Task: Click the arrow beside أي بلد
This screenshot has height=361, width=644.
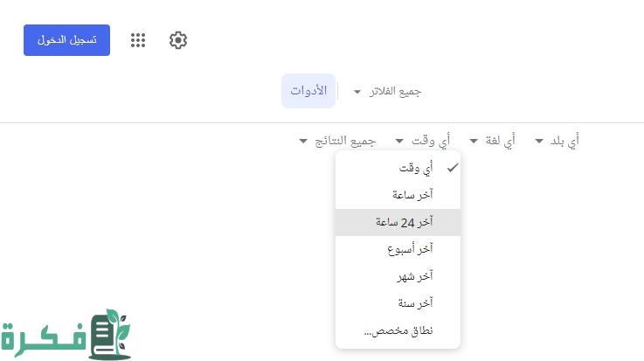Action: coord(539,141)
